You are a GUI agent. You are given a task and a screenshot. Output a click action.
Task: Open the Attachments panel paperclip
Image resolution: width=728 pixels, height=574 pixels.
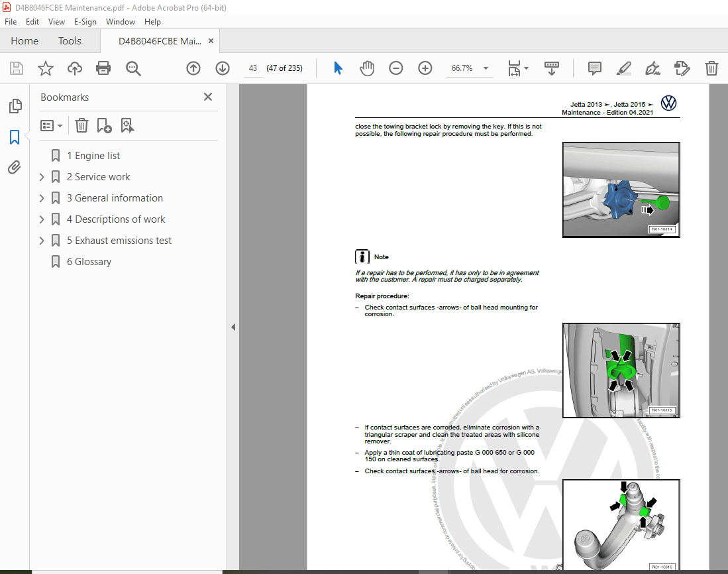15,168
